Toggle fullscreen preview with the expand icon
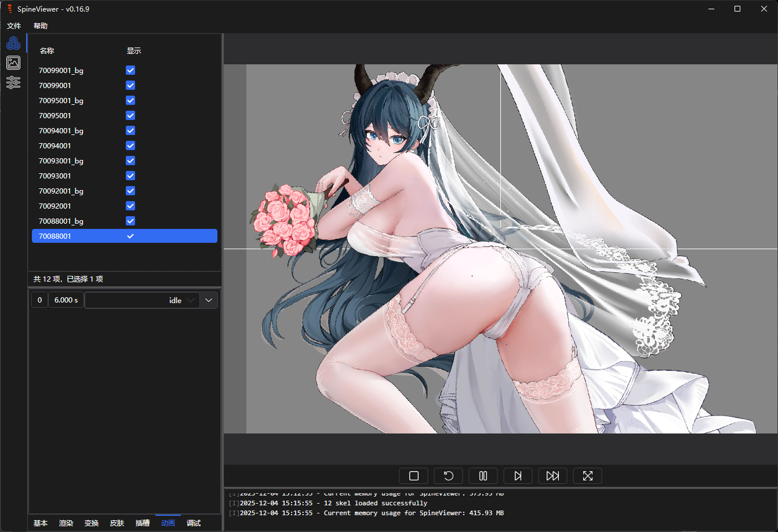 click(588, 476)
